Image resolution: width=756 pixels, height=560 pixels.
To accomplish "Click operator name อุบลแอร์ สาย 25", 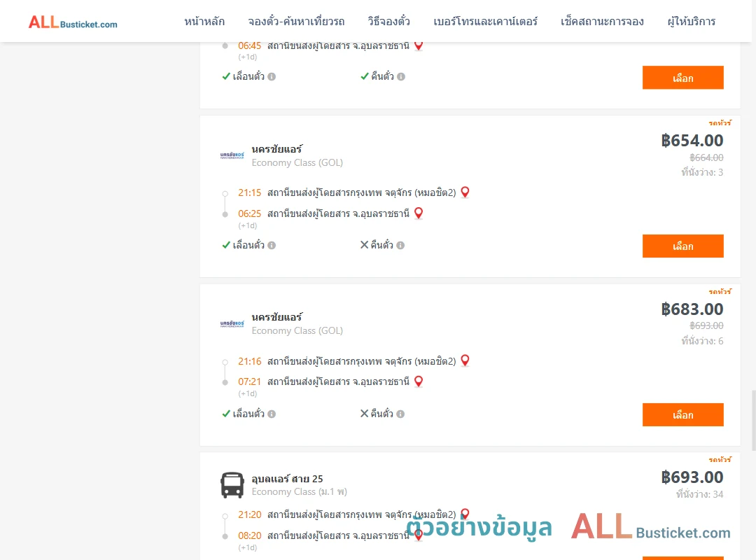I will click(x=288, y=479).
